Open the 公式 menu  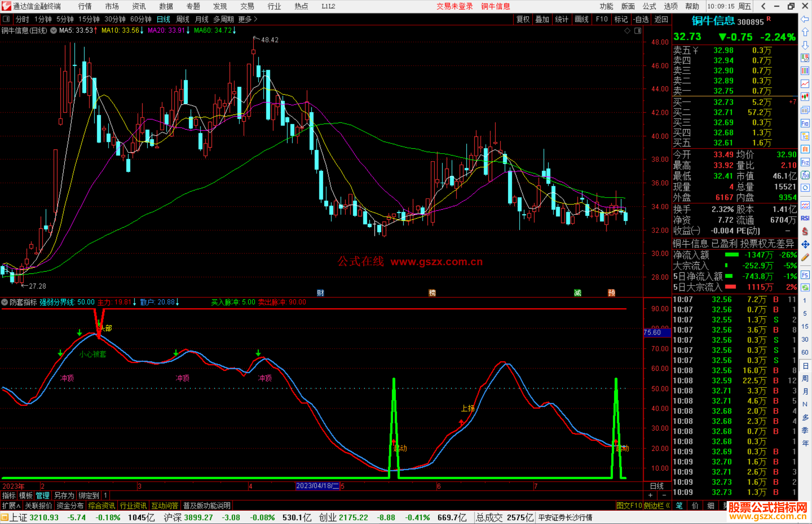649,6
